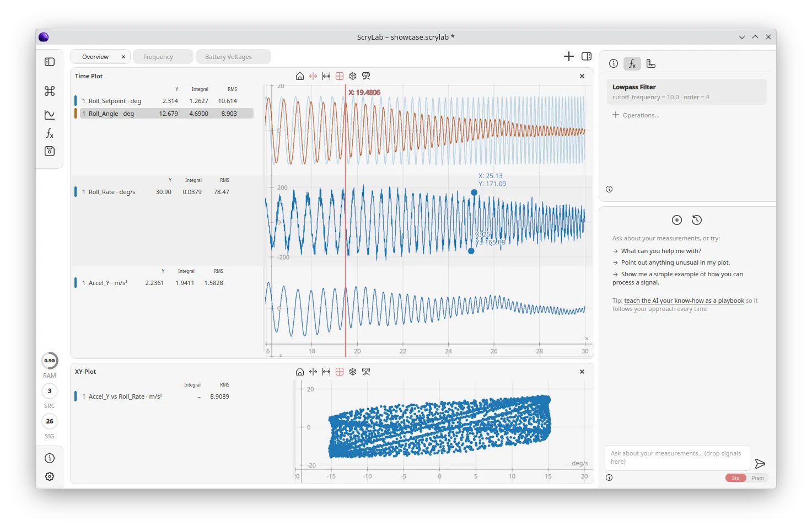
Task: Click the info icon above the settings gear
Action: tap(50, 458)
